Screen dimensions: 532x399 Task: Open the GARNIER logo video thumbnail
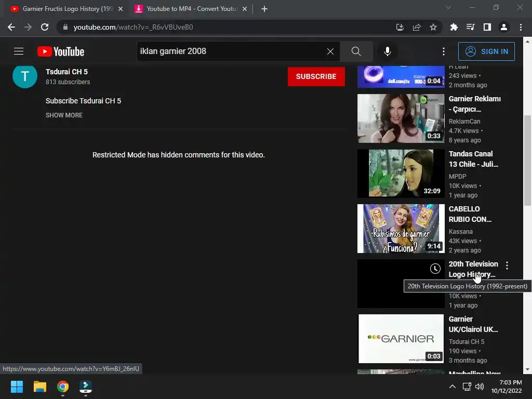click(x=401, y=339)
